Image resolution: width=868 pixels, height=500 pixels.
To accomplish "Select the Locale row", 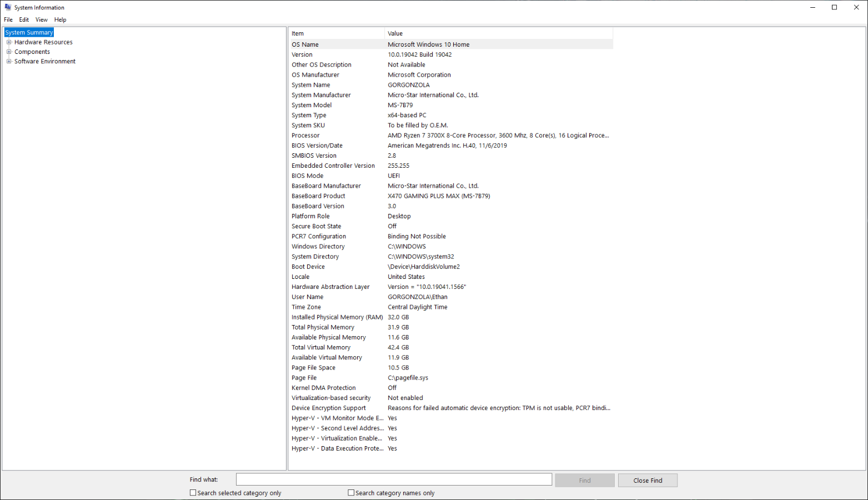I will (451, 277).
